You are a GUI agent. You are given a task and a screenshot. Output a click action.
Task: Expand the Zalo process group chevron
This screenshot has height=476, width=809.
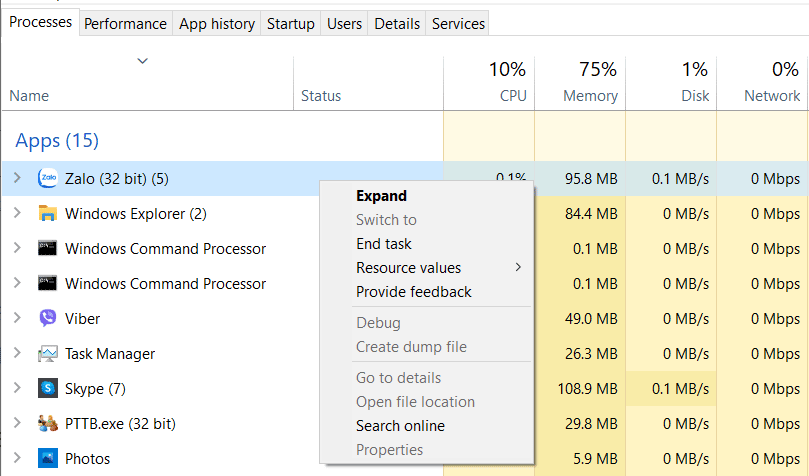coord(16,179)
